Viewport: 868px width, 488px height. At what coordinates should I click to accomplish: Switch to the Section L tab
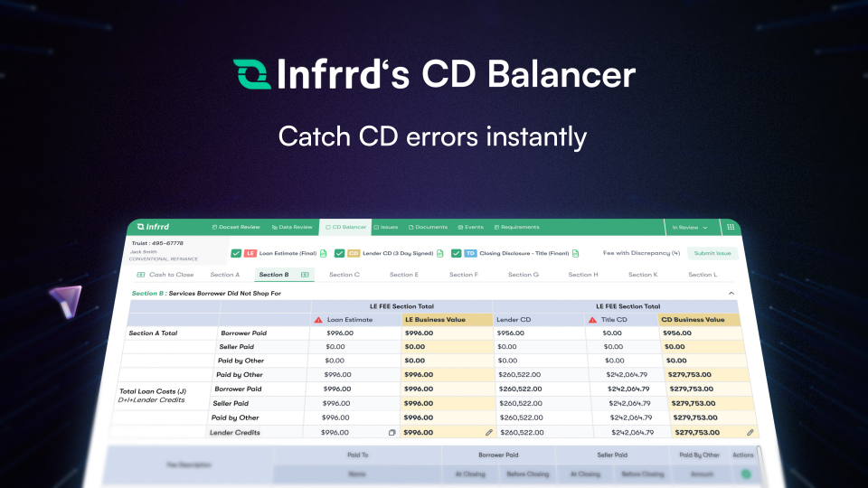click(x=703, y=275)
